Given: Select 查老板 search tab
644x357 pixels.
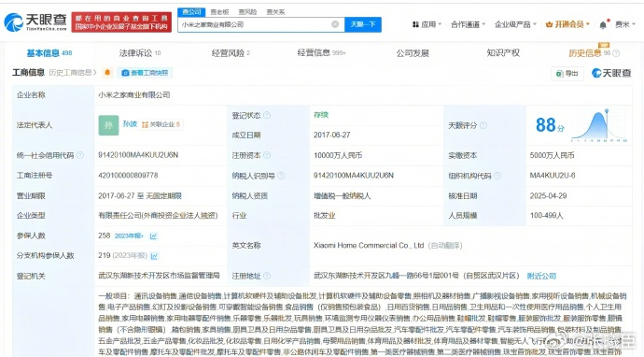Looking at the screenshot, I should coord(219,12).
